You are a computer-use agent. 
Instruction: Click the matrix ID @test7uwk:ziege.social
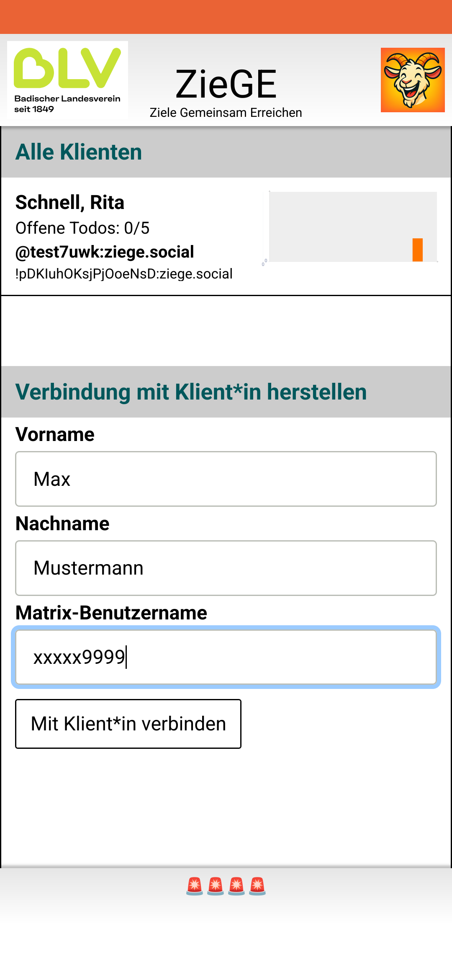click(x=104, y=251)
